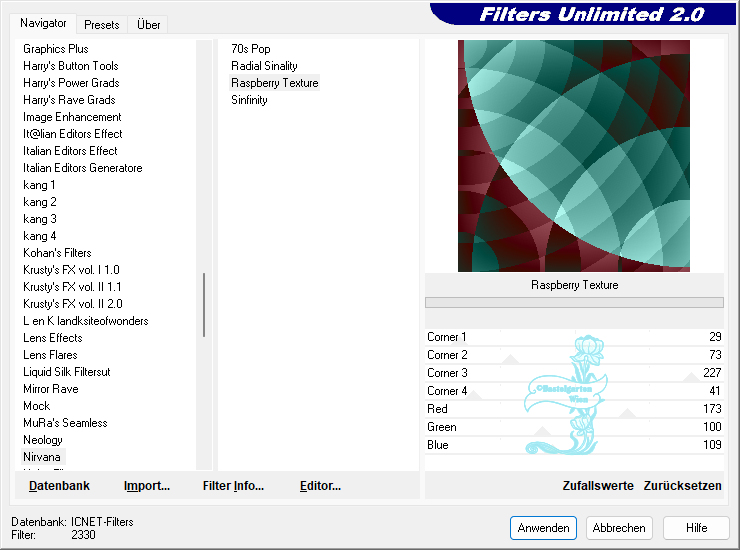Click the Datenbank button

point(59,486)
